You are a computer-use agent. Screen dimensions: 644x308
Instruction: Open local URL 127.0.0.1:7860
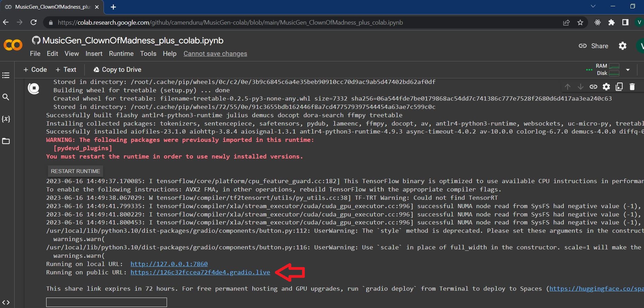point(169,264)
